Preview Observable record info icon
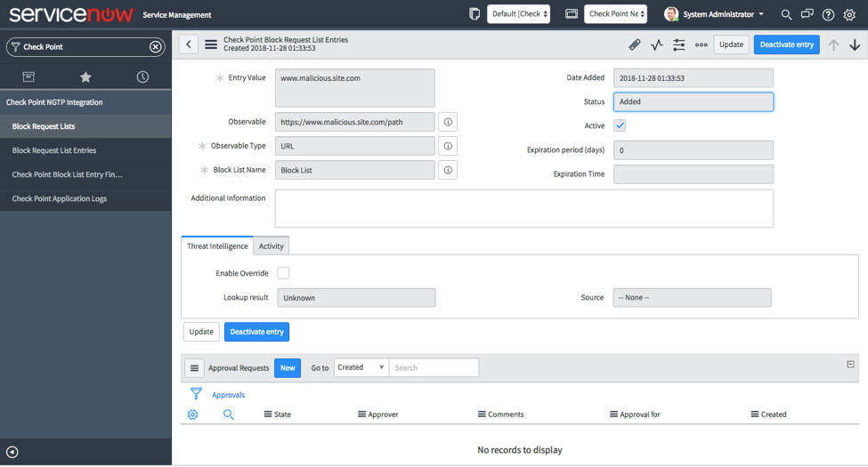The image size is (868, 467). 448,122
